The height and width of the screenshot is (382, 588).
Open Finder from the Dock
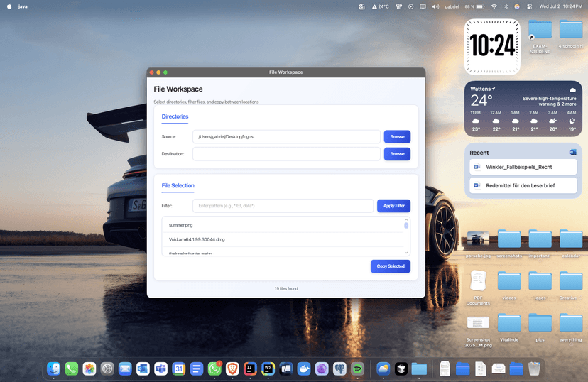(x=53, y=369)
